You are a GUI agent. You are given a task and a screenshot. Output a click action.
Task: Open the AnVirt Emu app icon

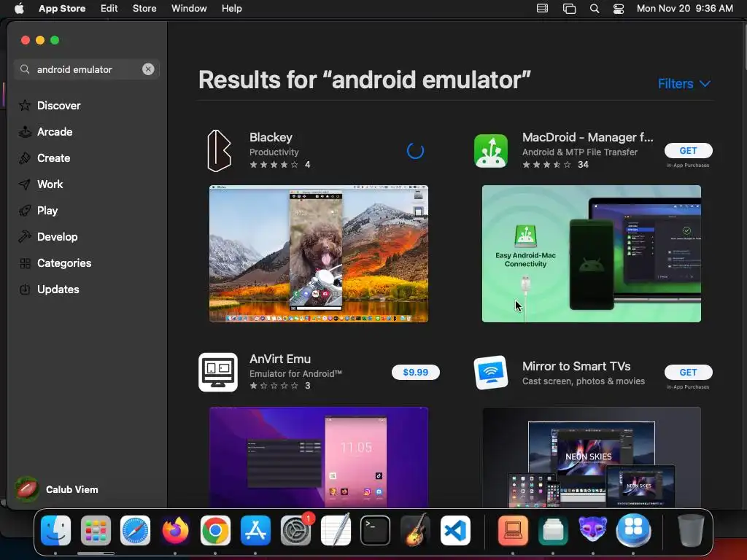pyautogui.click(x=217, y=373)
